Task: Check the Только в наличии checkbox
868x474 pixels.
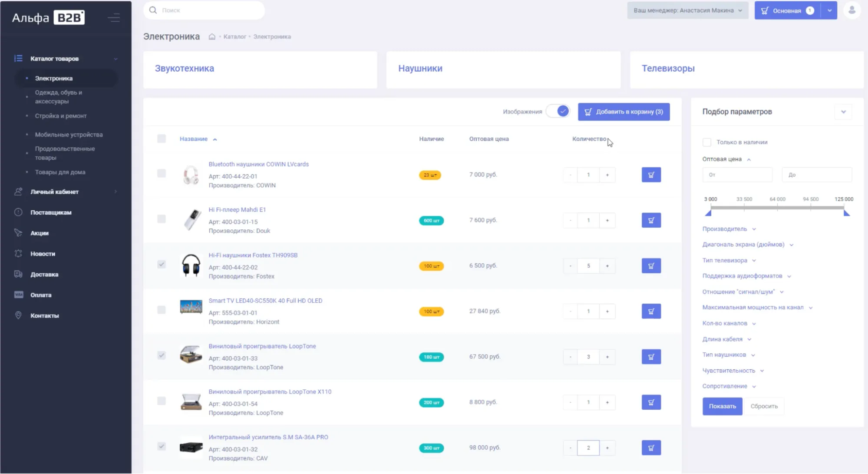Action: 707,142
